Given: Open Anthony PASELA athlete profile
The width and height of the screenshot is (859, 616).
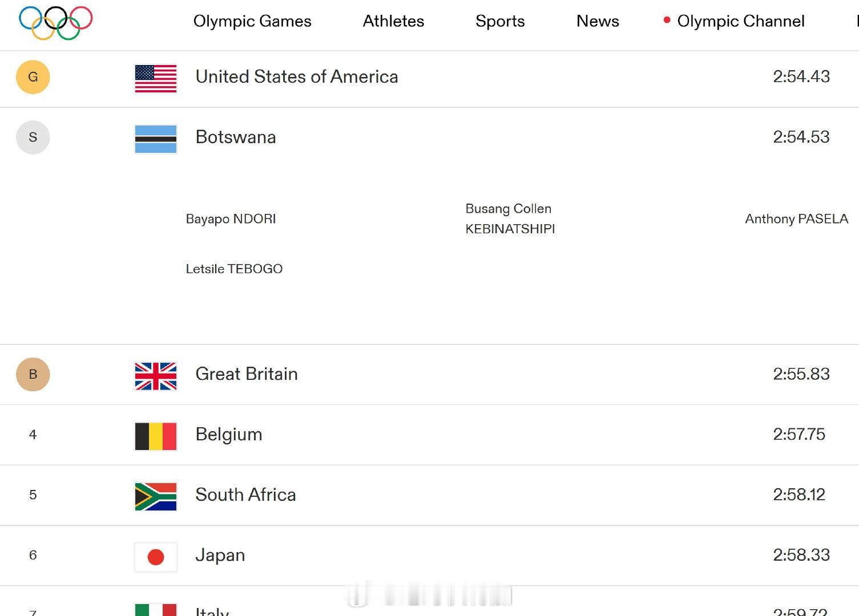Looking at the screenshot, I should (796, 219).
